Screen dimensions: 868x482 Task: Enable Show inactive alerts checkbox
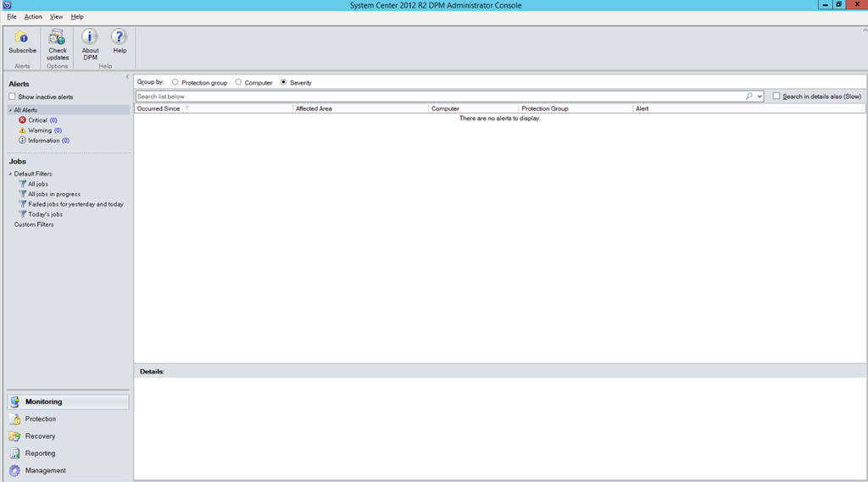13,97
